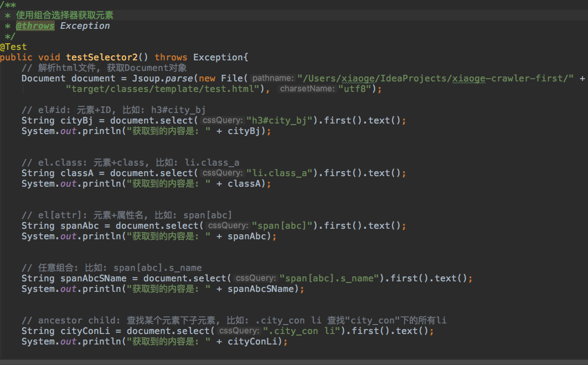Click the cssQuery: hint before "li.class_a"
The width and height of the screenshot is (588, 365).
click(223, 173)
